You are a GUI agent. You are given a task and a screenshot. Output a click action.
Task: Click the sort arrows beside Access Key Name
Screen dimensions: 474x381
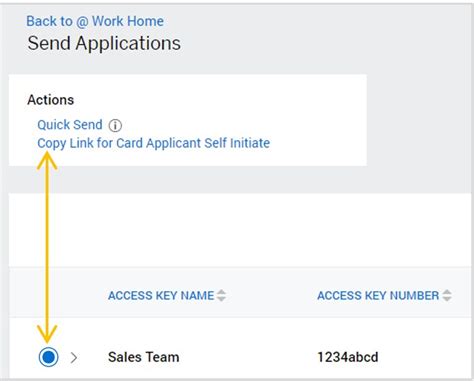[x=221, y=295]
